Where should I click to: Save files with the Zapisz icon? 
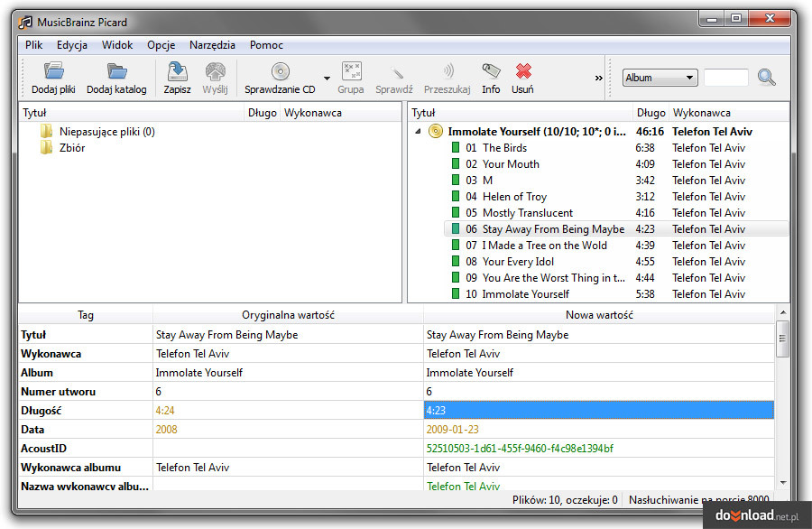pyautogui.click(x=177, y=71)
